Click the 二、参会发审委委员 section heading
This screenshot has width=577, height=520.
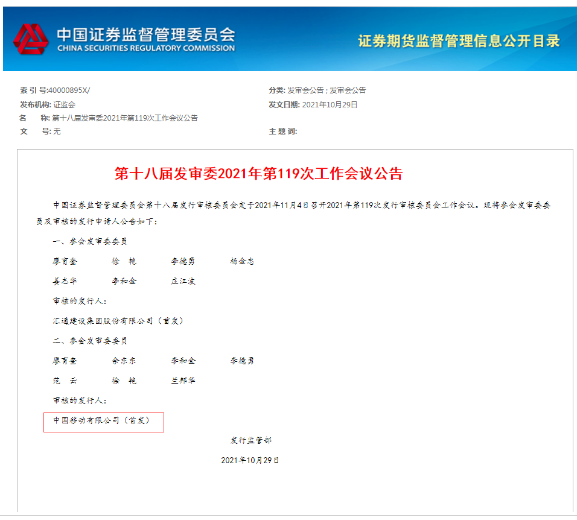(x=90, y=341)
